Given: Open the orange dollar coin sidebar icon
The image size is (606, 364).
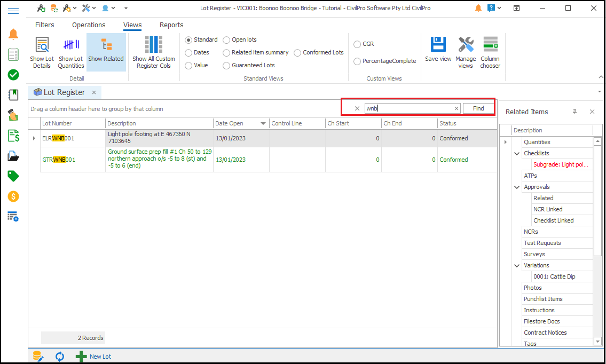Looking at the screenshot, I should [13, 196].
